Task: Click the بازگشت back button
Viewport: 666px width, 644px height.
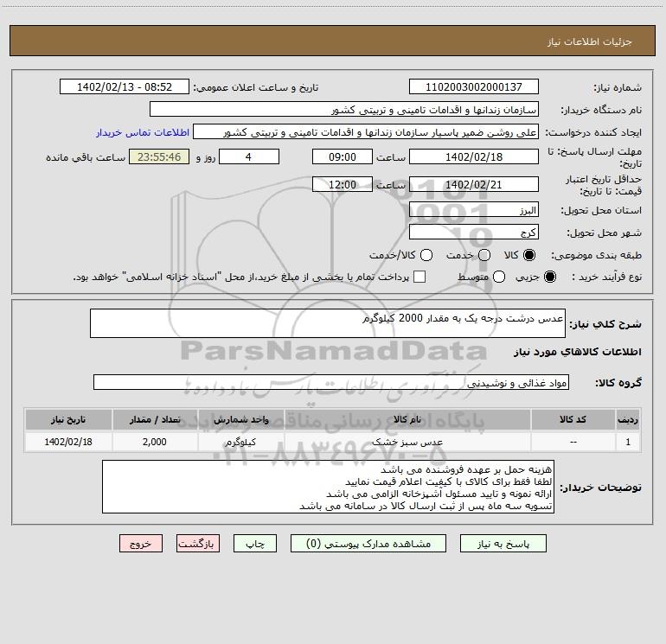Action: click(198, 544)
